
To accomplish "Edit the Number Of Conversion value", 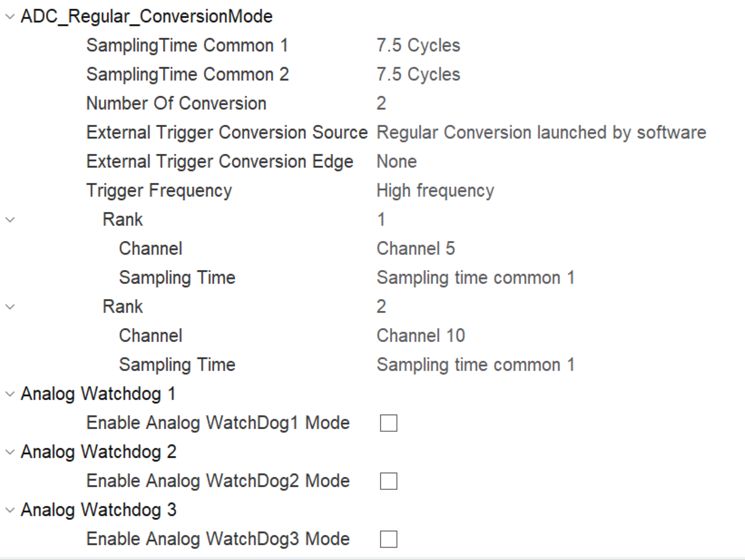I will [x=381, y=104].
